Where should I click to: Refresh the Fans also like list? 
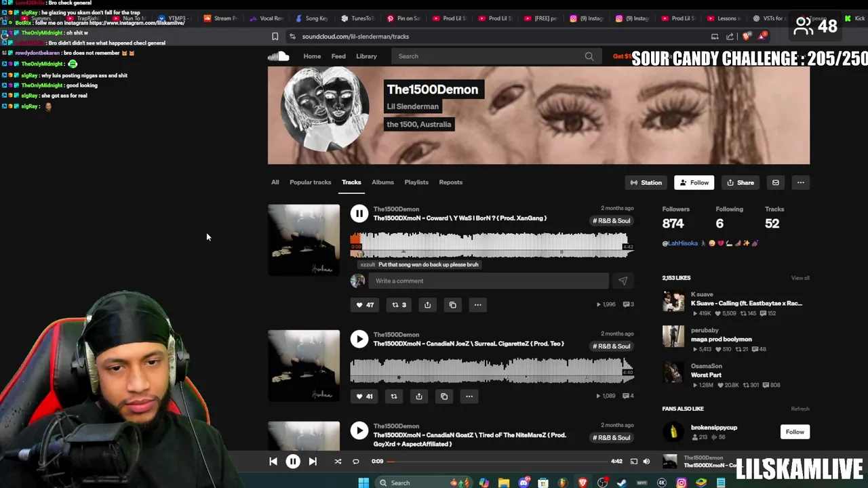pos(800,409)
